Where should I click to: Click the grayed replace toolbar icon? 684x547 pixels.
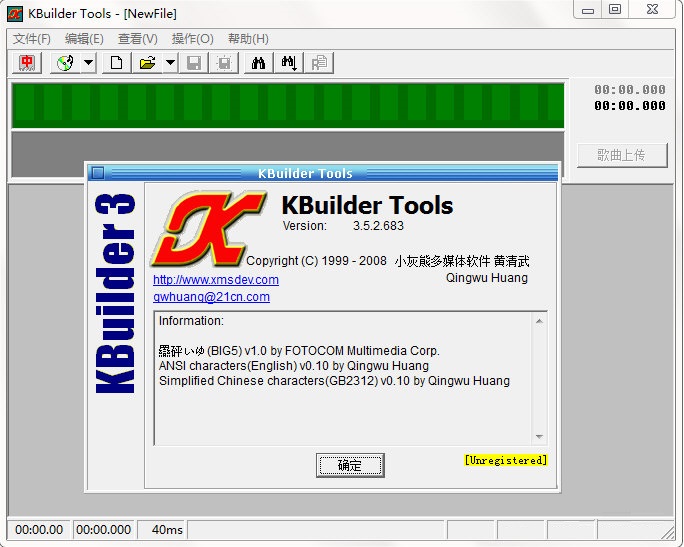319,63
